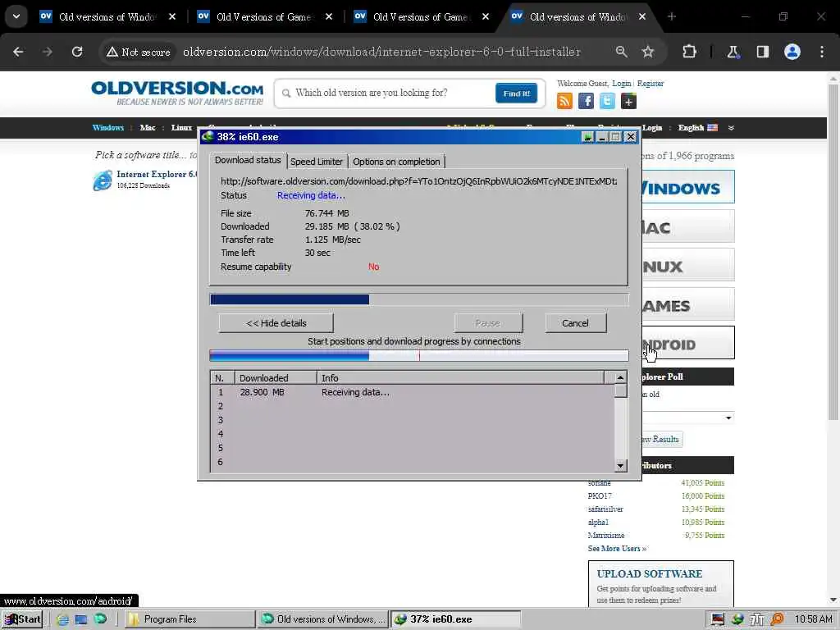This screenshot has height=630, width=840.
Task: Click View Results poll button
Action: 662,440
